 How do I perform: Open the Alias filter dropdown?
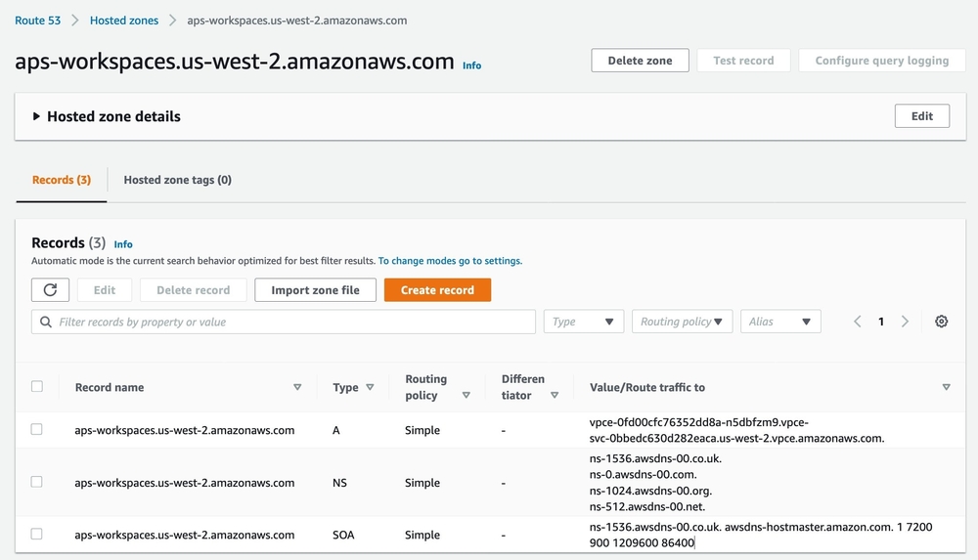[x=780, y=322]
